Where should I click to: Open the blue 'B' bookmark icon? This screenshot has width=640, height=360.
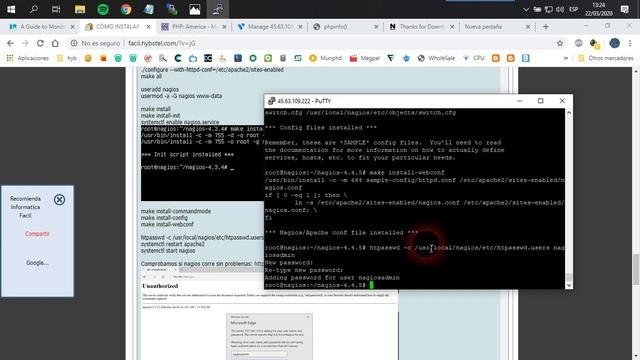pyautogui.click(x=525, y=58)
